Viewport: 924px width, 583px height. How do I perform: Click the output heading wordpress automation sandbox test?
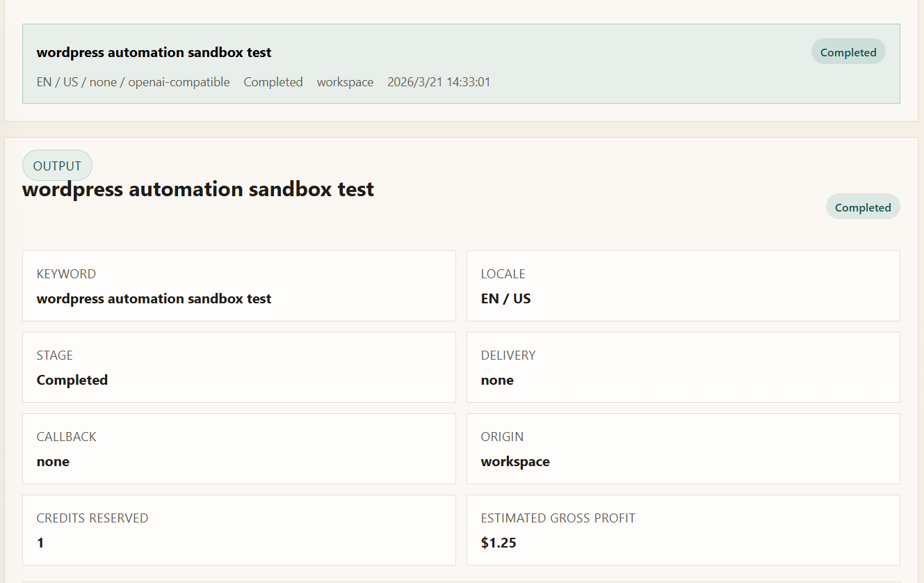(198, 189)
